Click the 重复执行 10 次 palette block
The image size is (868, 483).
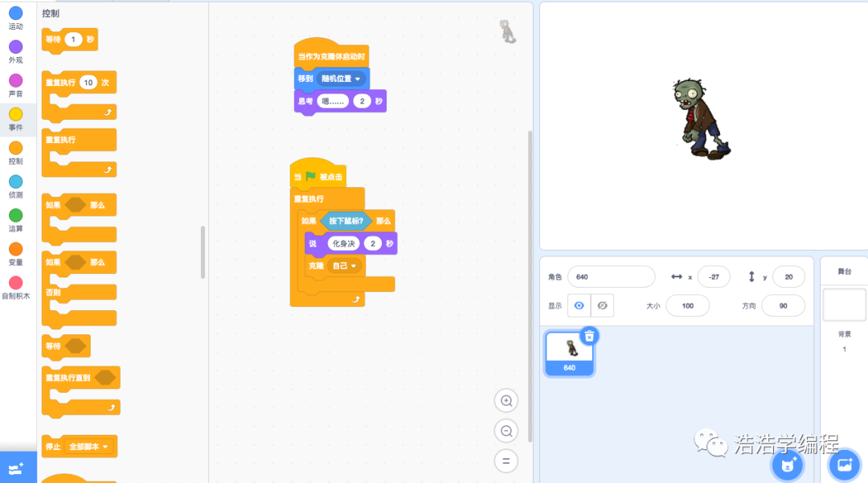pyautogui.click(x=79, y=96)
